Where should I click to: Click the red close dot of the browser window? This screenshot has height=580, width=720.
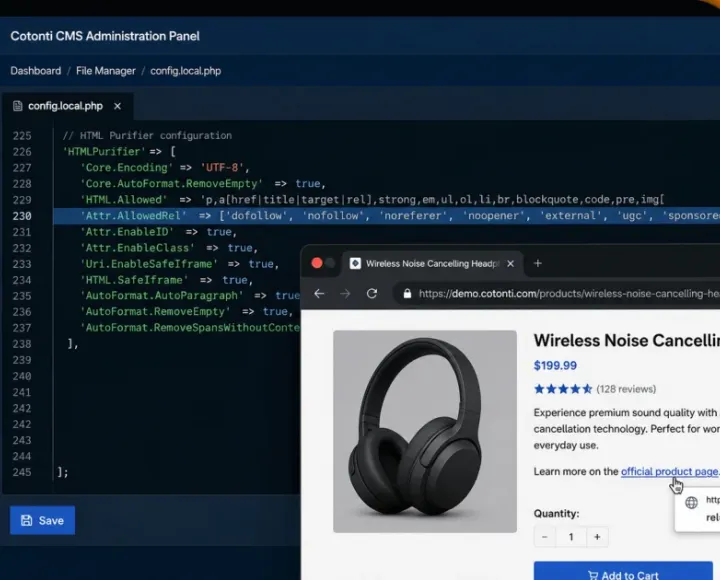coord(317,263)
